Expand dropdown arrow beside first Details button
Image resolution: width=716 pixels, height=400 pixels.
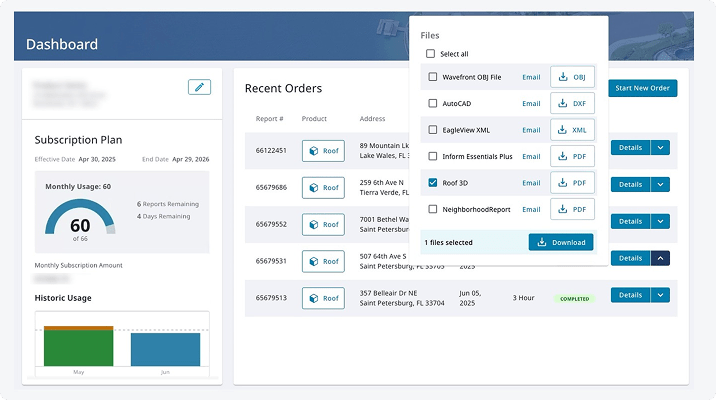[x=659, y=147]
